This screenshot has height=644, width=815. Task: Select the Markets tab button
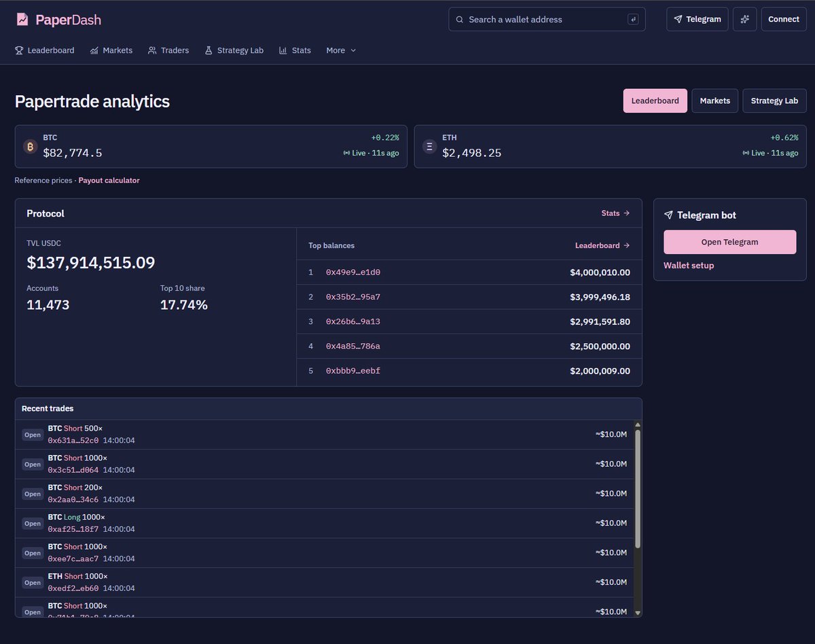tap(715, 101)
